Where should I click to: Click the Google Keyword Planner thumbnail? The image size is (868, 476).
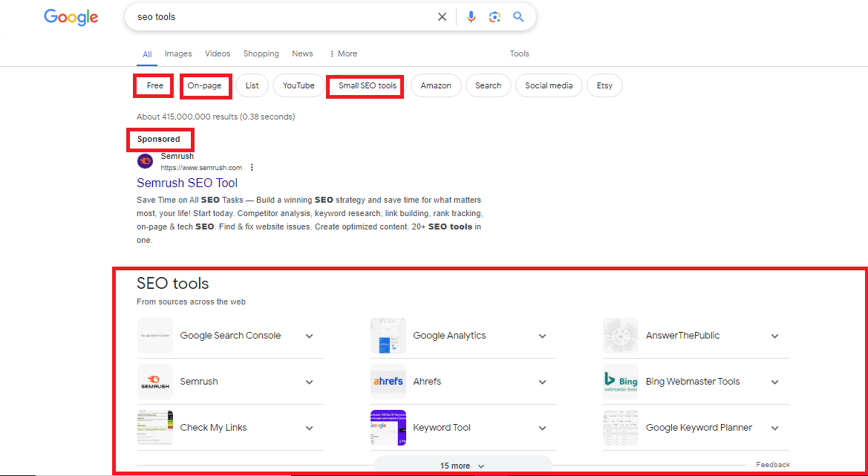coord(621,427)
